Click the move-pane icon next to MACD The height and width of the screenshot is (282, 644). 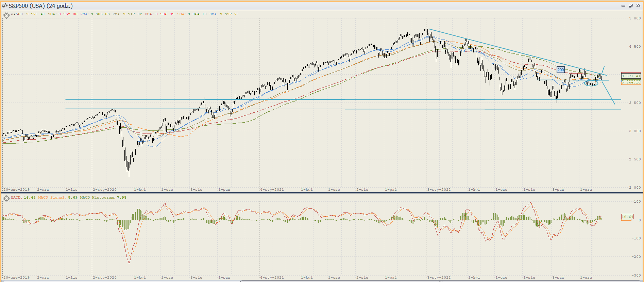pos(6,198)
